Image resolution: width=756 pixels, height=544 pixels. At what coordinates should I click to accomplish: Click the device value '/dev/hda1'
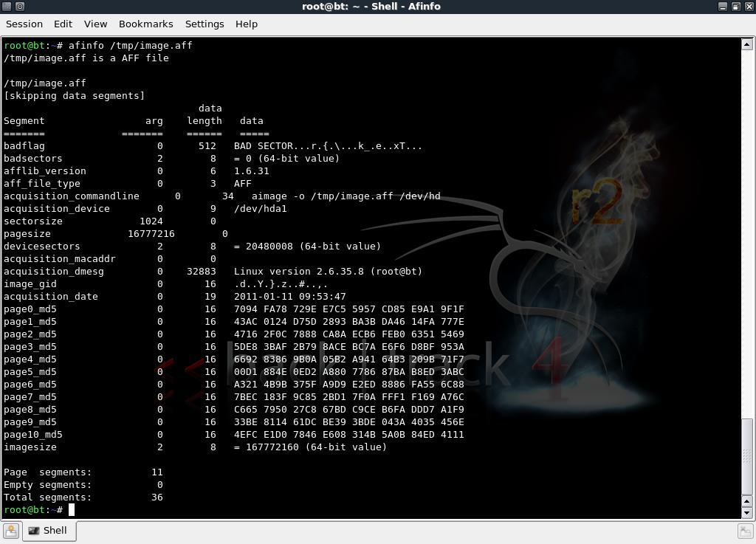click(261, 209)
